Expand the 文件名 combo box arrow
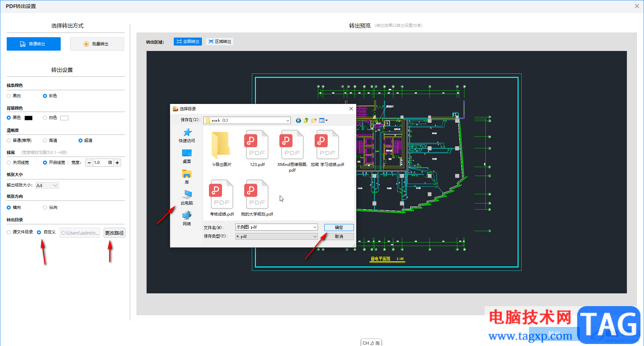 coord(315,227)
